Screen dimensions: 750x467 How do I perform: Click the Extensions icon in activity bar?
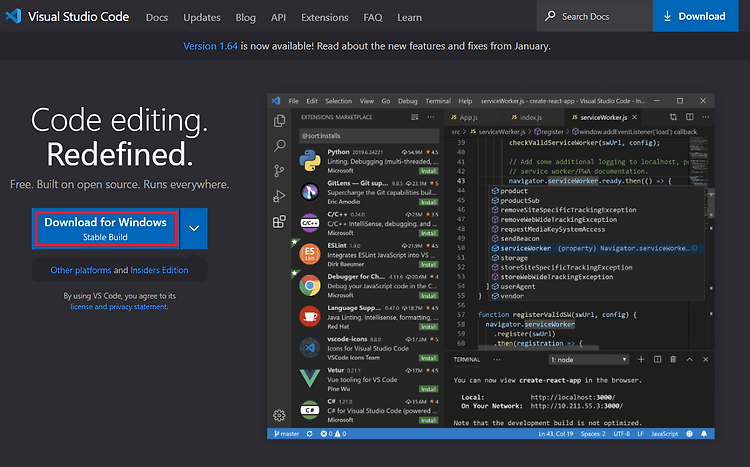[279, 222]
